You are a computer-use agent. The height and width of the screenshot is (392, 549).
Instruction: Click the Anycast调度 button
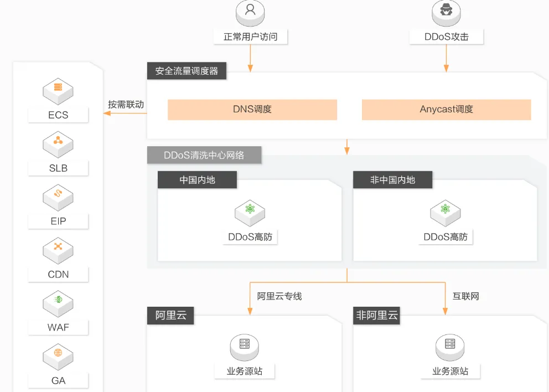[446, 109]
